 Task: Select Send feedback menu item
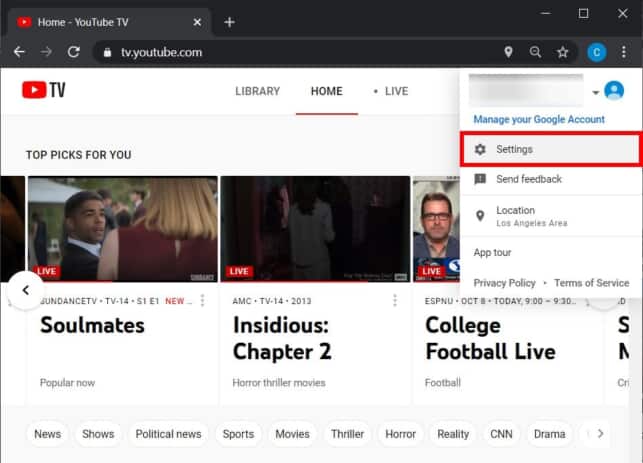pyautogui.click(x=551, y=179)
